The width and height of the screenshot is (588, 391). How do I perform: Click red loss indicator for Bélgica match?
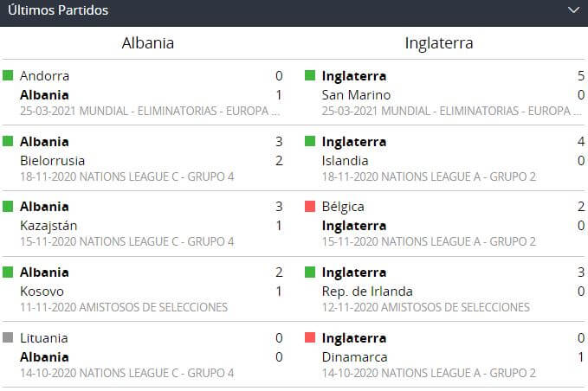(310, 208)
